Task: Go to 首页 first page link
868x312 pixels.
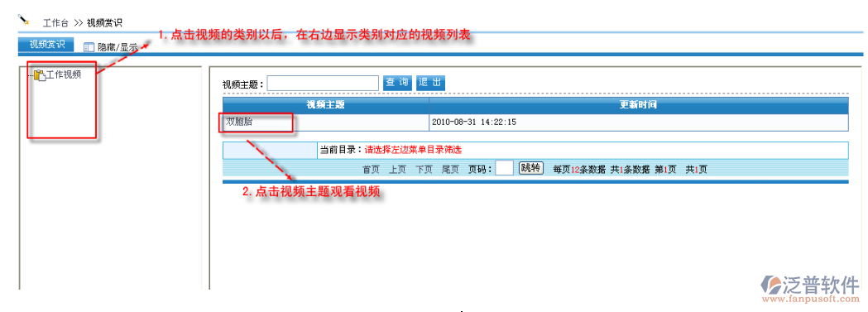Action: (371, 170)
